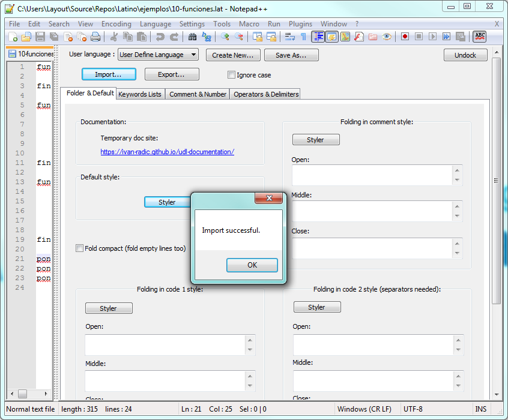
Task: Show all characters
Action: [x=303, y=37]
